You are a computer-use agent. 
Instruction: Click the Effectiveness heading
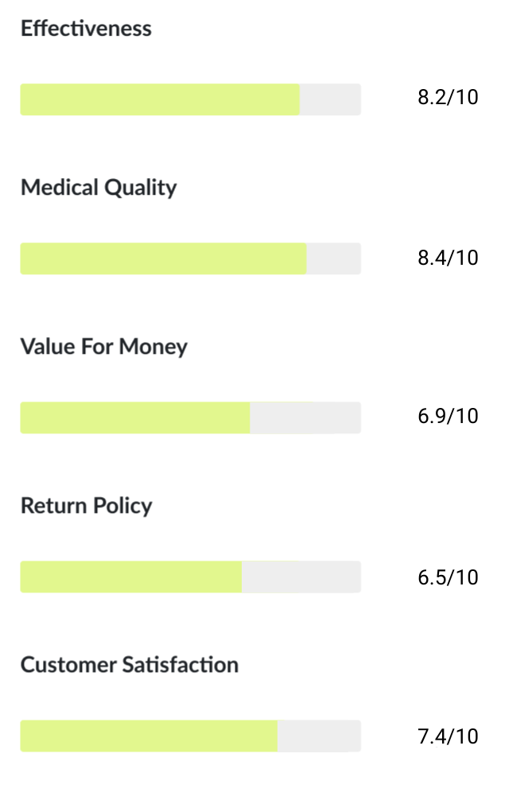[86, 29]
